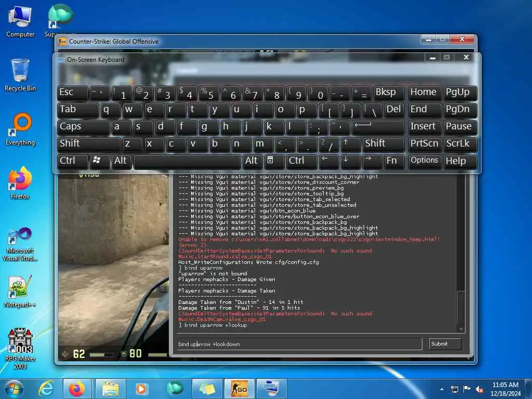The image size is (532, 399).
Task: Tap the right arrow key on keyboard
Action: coord(372,161)
